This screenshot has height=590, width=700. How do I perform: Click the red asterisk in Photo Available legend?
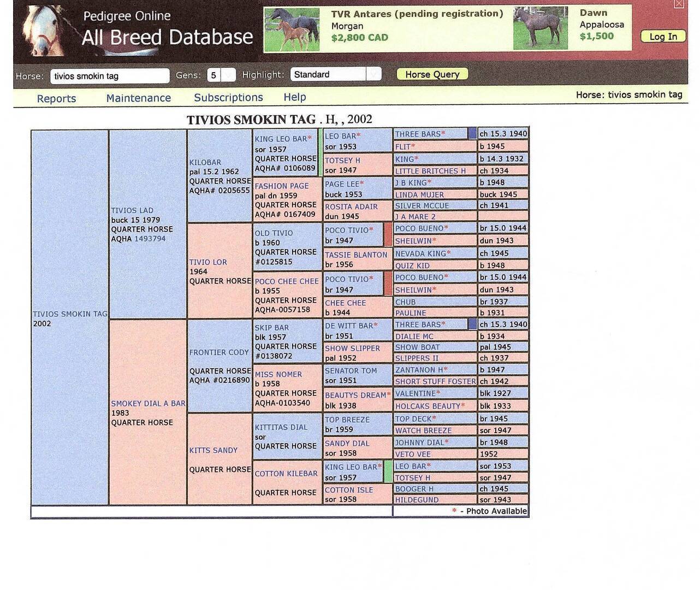454,511
